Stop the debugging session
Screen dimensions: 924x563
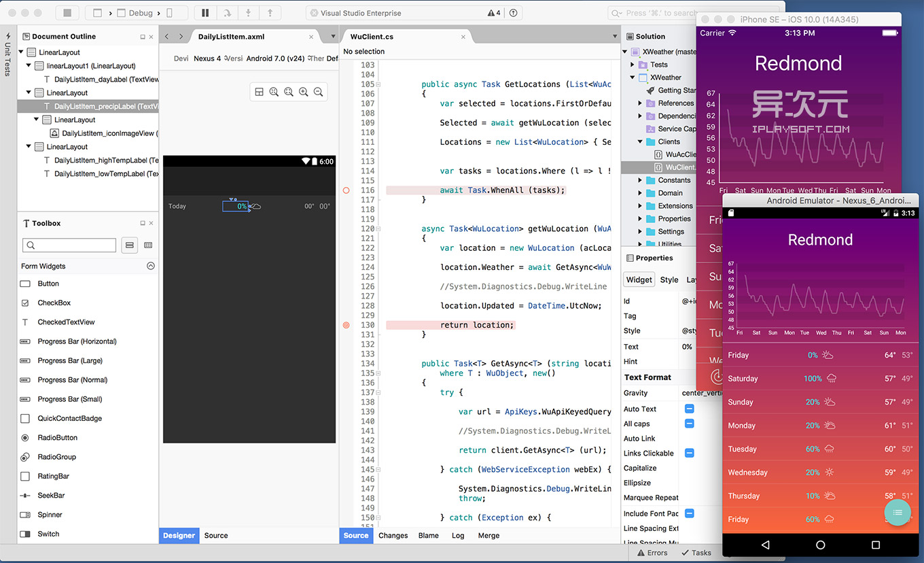[67, 12]
